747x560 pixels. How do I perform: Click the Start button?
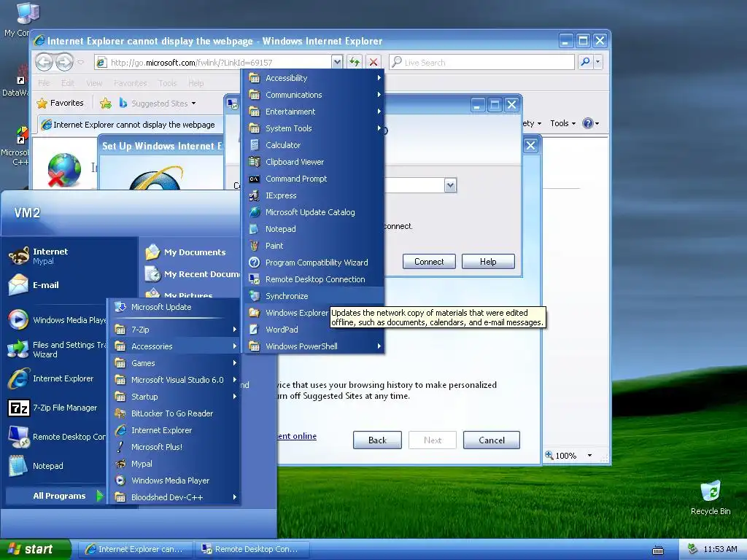tap(35, 549)
